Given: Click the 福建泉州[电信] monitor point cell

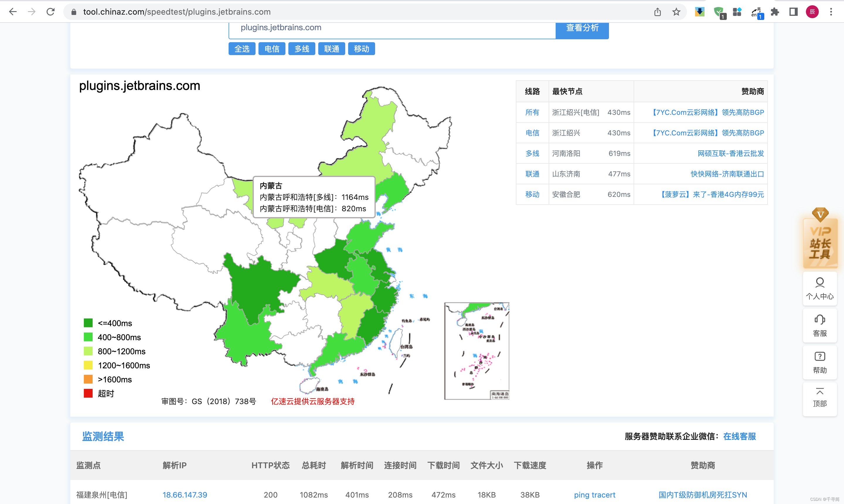Looking at the screenshot, I should click(102, 495).
